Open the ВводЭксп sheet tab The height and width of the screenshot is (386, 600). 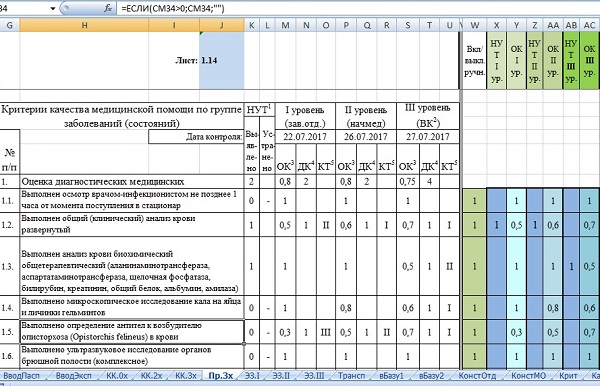point(73,376)
